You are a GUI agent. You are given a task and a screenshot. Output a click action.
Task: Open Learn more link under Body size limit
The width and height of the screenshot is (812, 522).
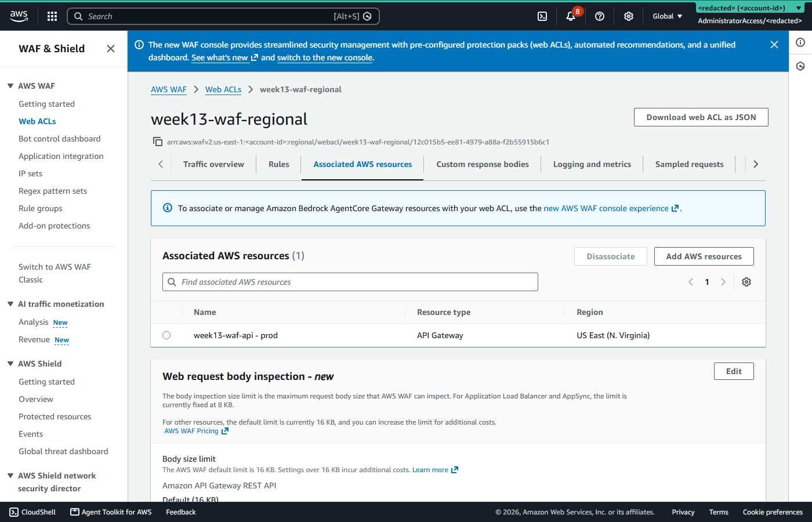click(x=435, y=470)
